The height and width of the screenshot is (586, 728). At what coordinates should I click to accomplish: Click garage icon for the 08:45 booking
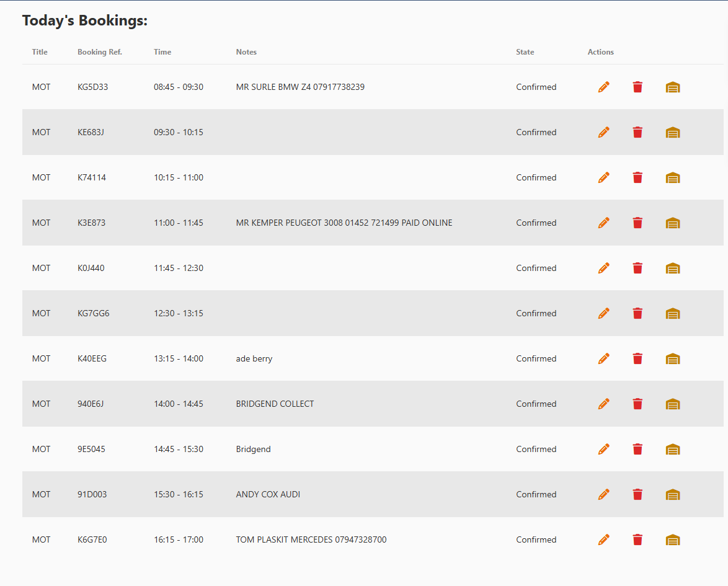click(673, 87)
